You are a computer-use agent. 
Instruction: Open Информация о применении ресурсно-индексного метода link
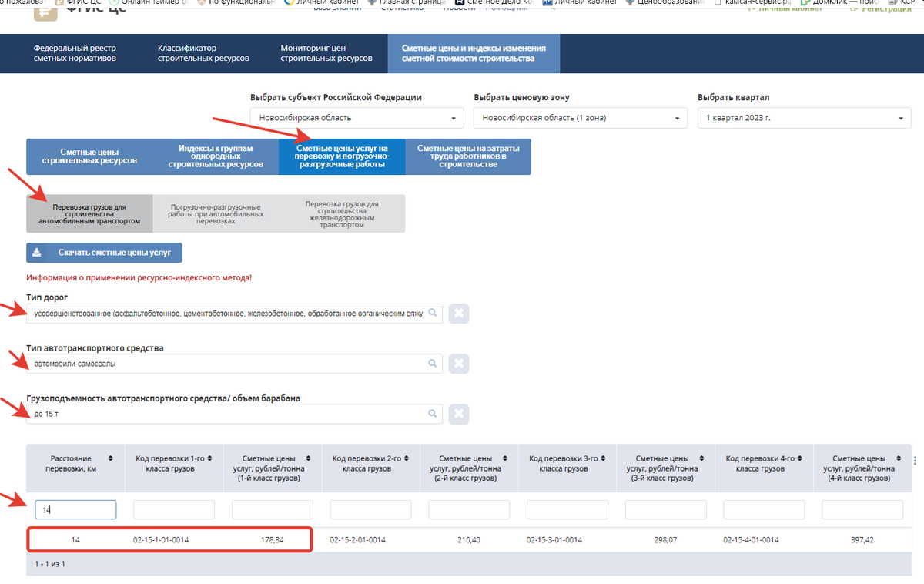tap(139, 277)
